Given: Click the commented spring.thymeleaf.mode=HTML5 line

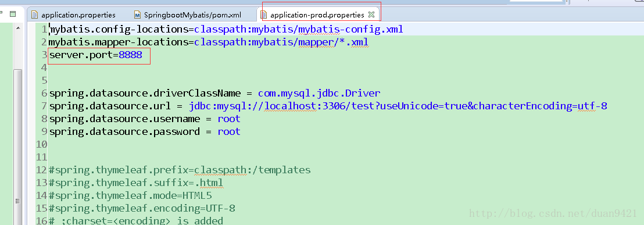Looking at the screenshot, I should [130, 195].
